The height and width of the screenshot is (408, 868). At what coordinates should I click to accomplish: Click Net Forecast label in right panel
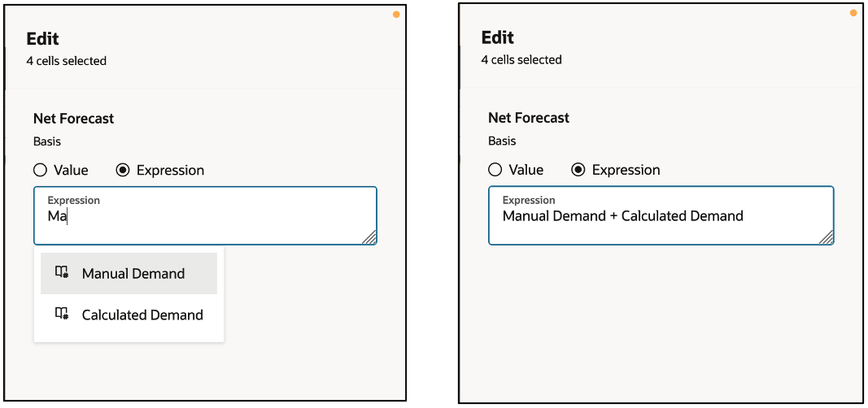(529, 118)
